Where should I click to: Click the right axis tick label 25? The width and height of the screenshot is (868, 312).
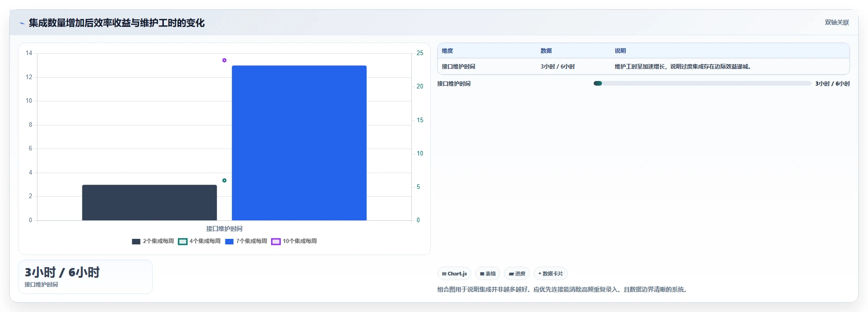420,53
